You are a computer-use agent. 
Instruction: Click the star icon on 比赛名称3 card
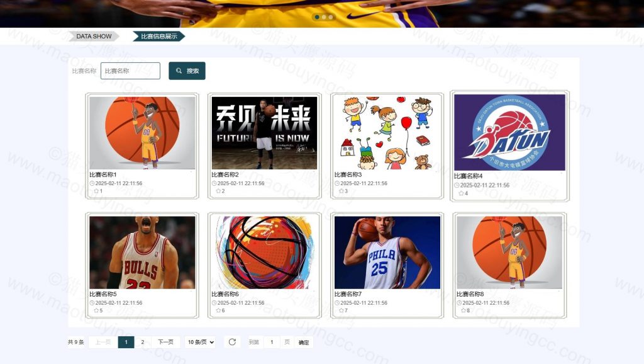(x=341, y=191)
